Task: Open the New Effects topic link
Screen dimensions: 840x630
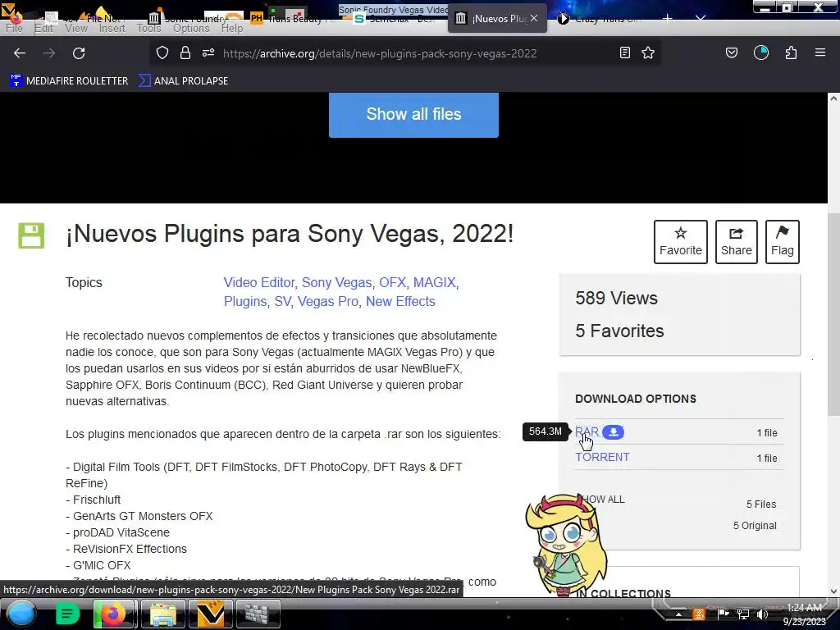Action: 400,302
